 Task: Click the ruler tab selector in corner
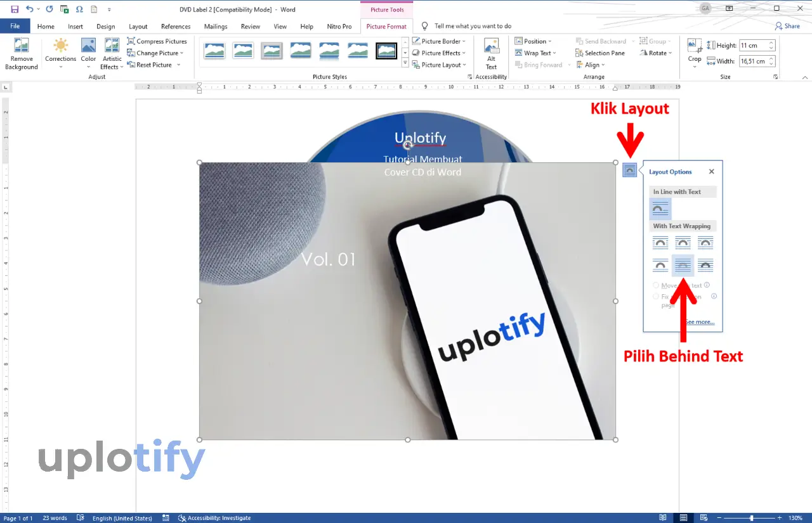point(6,87)
